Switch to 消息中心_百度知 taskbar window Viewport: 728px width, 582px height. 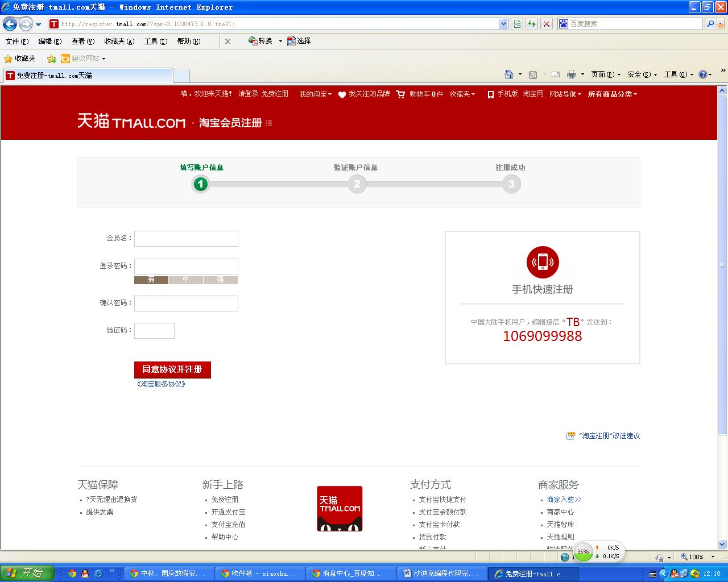[350, 573]
